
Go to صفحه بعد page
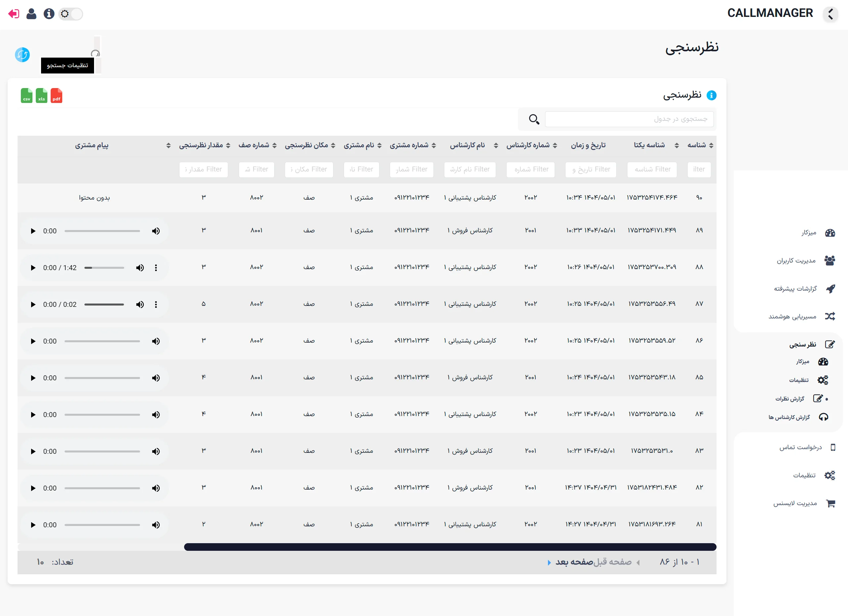coord(574,562)
